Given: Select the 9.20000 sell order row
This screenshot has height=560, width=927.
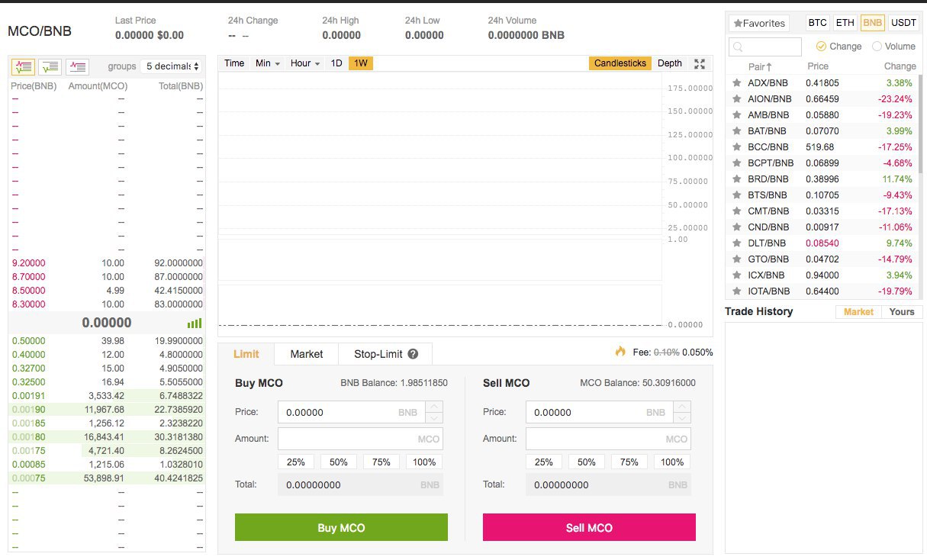Looking at the screenshot, I should click(x=107, y=262).
